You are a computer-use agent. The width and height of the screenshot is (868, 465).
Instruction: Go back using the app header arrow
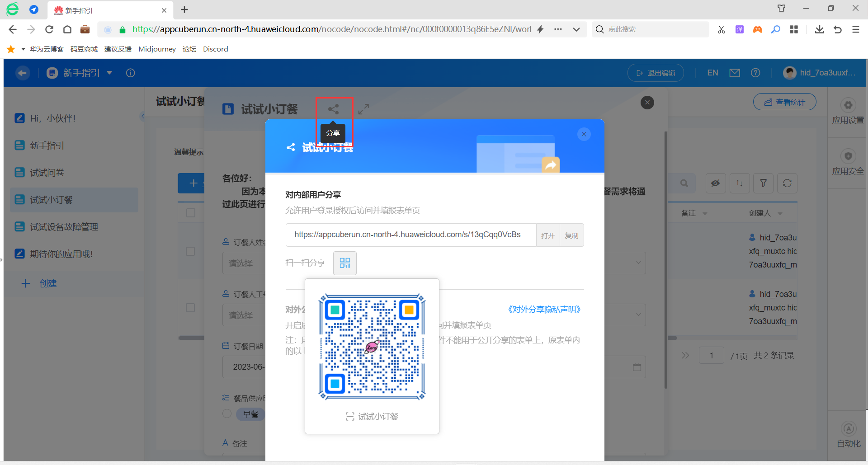coord(23,73)
